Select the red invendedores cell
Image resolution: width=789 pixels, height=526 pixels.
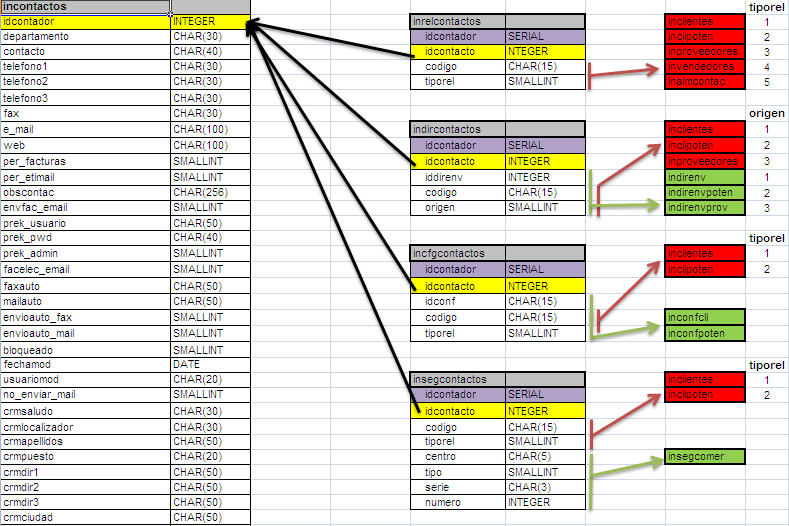click(704, 67)
